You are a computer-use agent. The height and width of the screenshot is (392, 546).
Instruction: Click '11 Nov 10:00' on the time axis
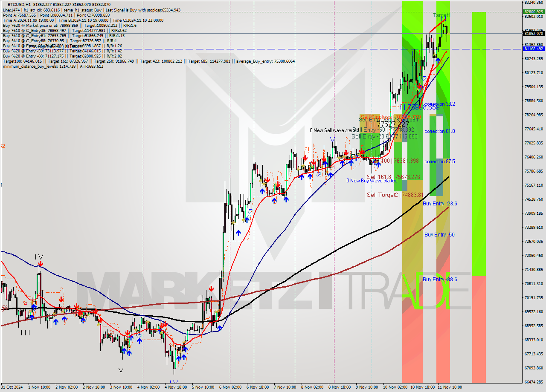coord(450,387)
